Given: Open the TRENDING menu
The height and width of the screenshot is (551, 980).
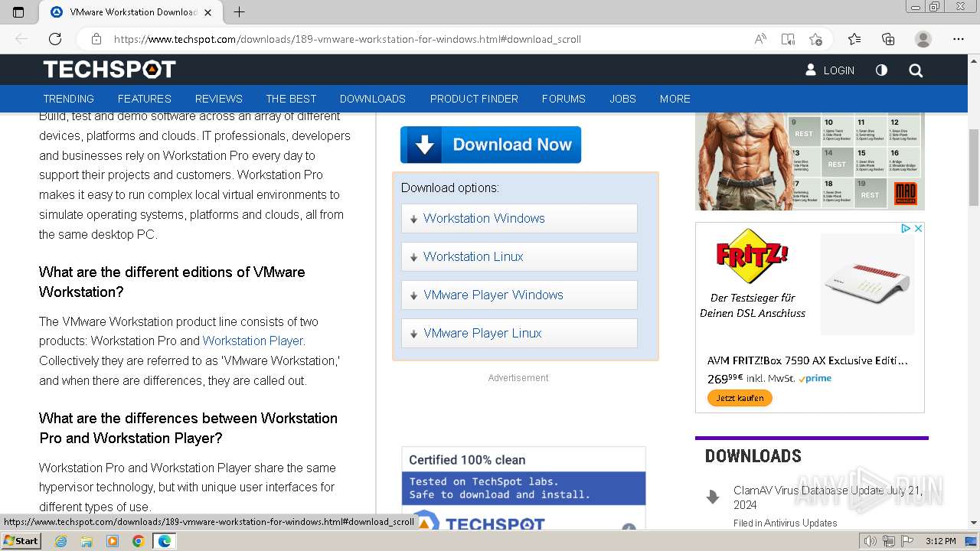Looking at the screenshot, I should (x=68, y=99).
